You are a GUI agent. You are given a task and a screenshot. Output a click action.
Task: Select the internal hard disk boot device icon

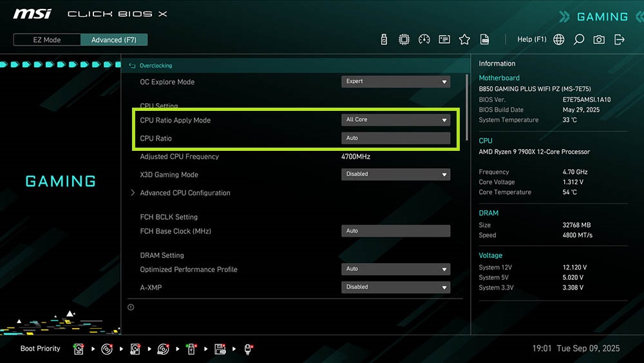(x=79, y=349)
